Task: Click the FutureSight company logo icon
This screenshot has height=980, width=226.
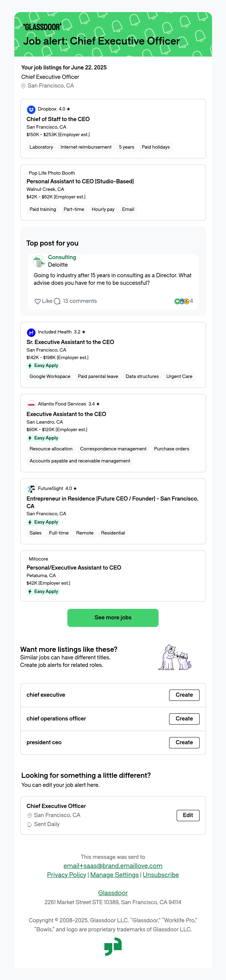Action: (x=31, y=489)
